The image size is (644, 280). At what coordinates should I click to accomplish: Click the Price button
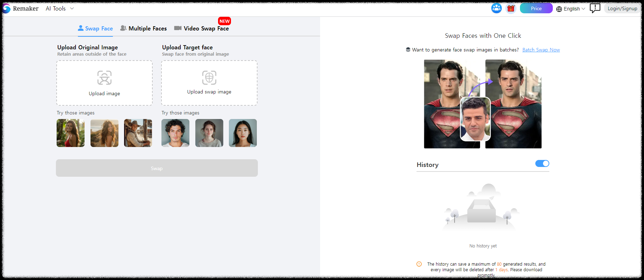coord(536,8)
